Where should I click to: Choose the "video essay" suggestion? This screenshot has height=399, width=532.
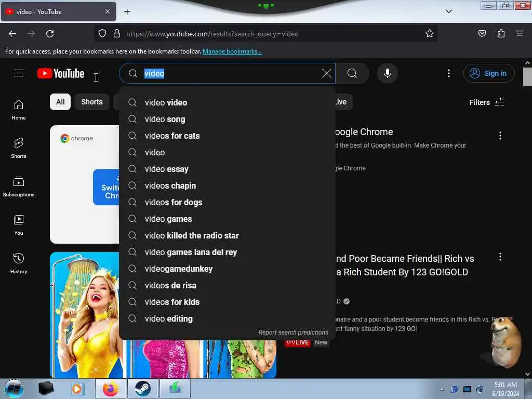pos(227,169)
